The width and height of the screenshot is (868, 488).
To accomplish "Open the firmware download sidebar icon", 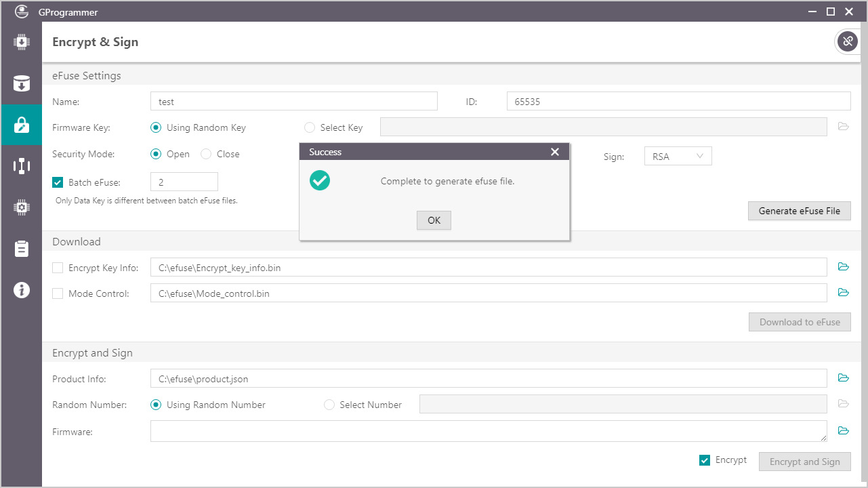I will (x=22, y=43).
